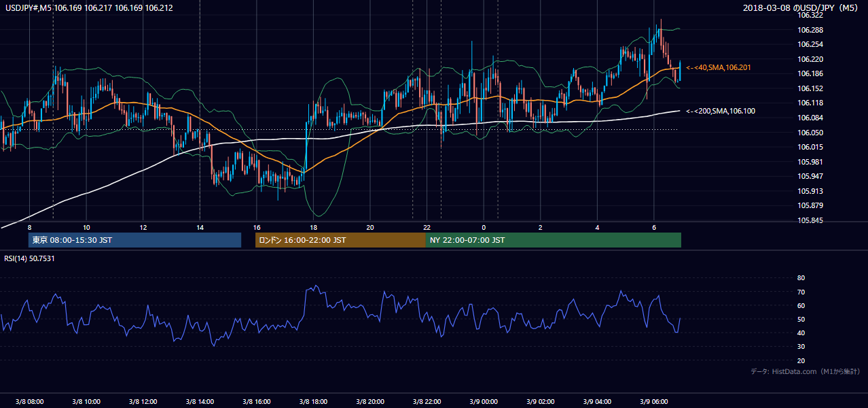
Task: Select the 200 SMA label reading 106.100
Action: pos(720,111)
